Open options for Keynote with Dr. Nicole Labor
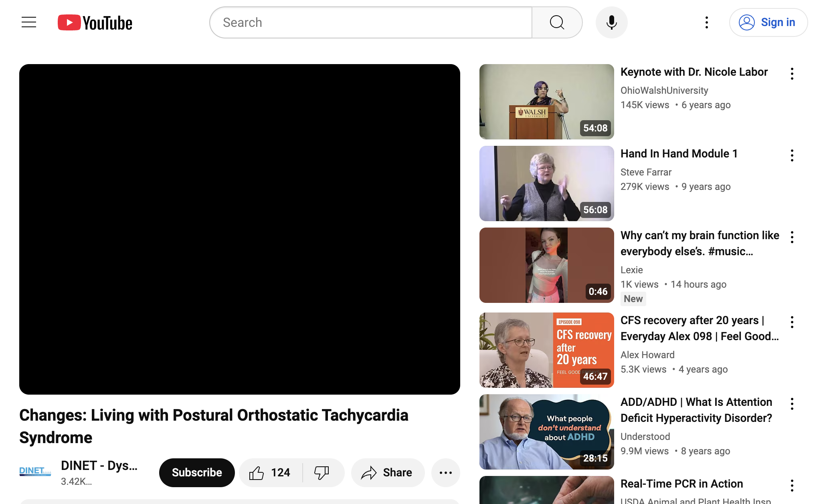Image resolution: width=821 pixels, height=504 pixels. 792,74
